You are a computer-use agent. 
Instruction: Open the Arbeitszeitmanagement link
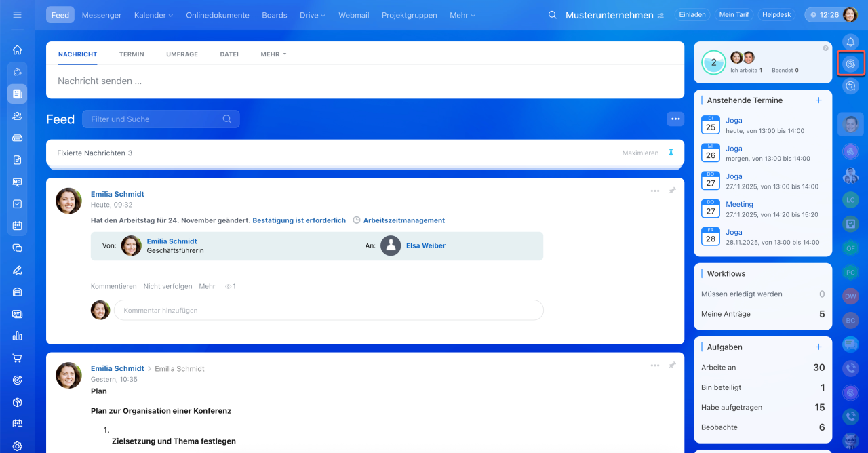click(x=404, y=220)
